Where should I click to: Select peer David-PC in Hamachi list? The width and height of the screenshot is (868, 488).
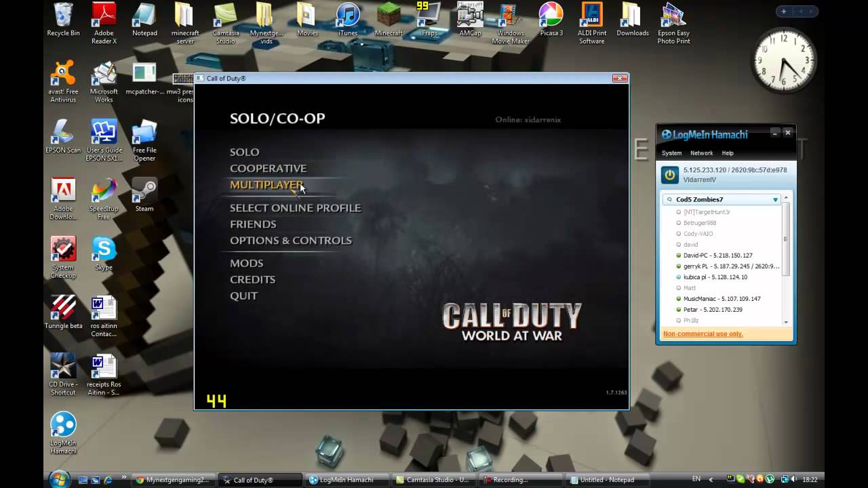pyautogui.click(x=717, y=256)
